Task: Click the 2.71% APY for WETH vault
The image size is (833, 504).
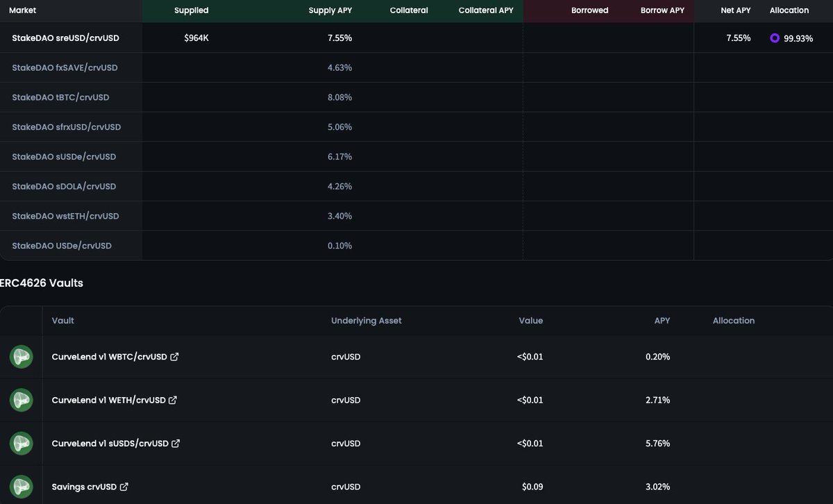Action: (x=657, y=400)
